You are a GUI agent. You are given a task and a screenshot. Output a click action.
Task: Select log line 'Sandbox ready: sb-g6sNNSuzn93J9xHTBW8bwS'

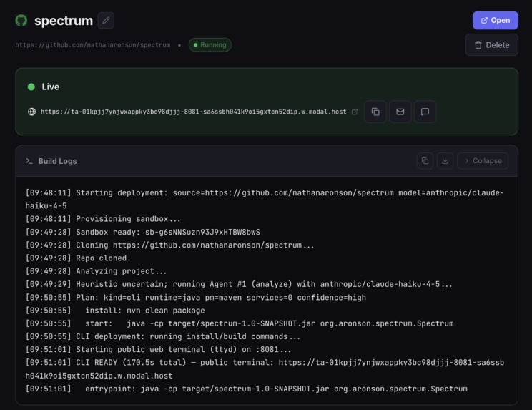tap(143, 232)
